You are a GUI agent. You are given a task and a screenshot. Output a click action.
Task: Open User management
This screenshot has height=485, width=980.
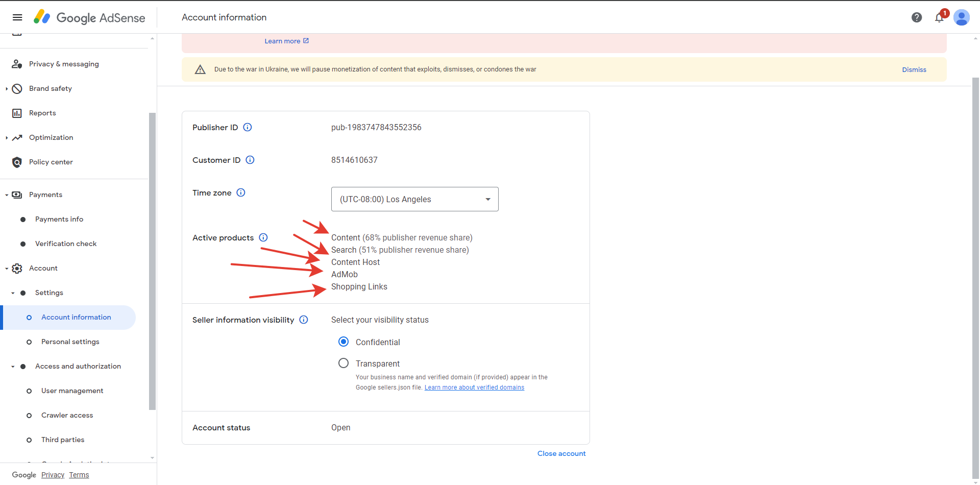[x=72, y=391]
